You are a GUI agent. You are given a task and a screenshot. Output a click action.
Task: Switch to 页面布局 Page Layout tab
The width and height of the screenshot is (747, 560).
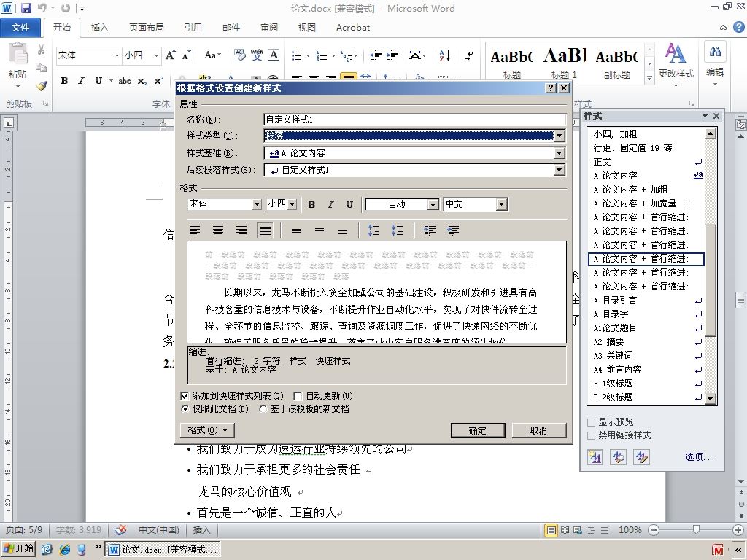146,28
